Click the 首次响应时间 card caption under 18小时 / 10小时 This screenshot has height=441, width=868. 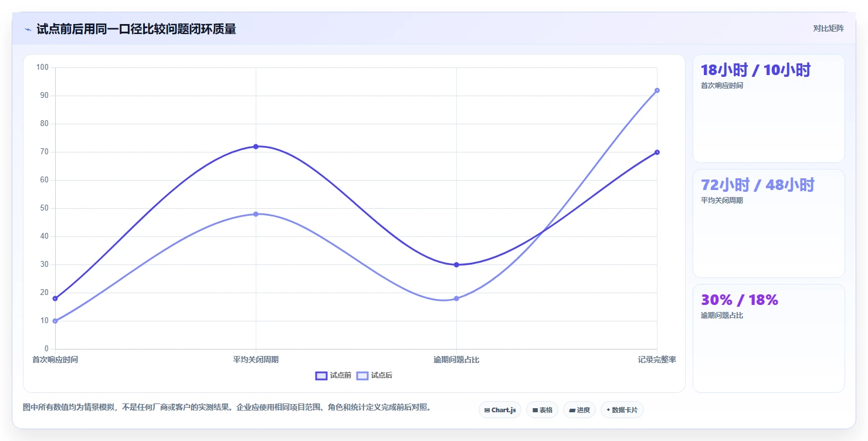[x=722, y=86]
